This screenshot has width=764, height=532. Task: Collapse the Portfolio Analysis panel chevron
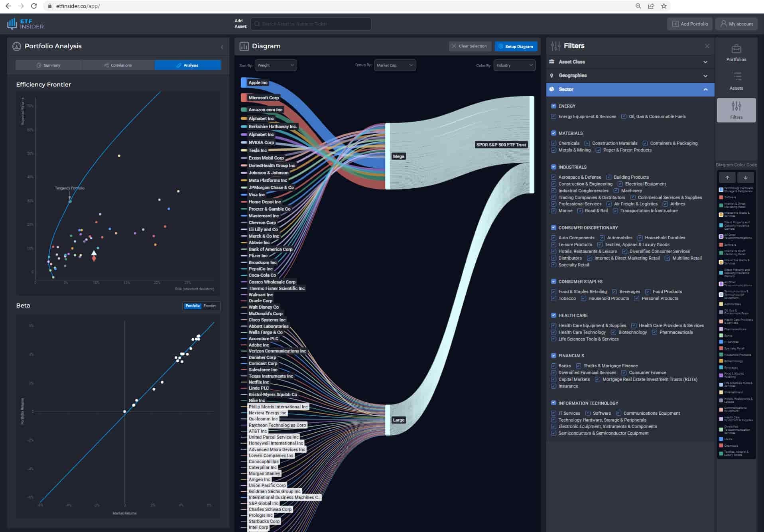222,47
